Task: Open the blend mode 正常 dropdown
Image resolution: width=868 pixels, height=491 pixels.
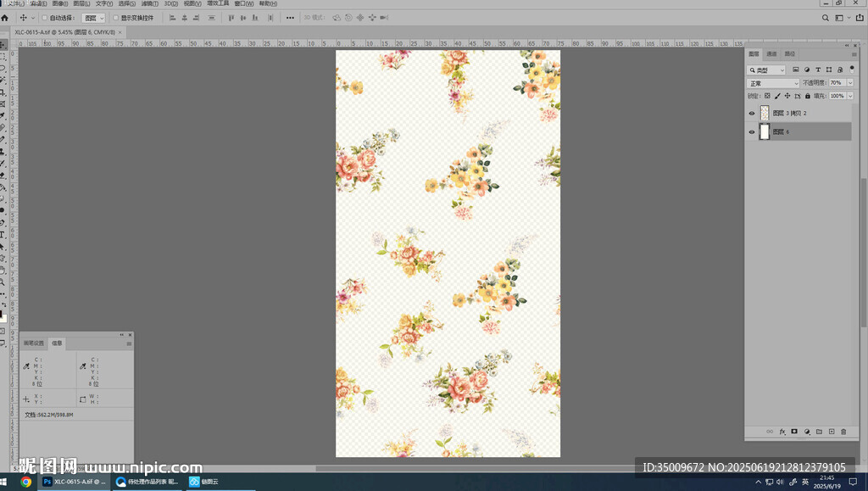Action: [x=772, y=83]
